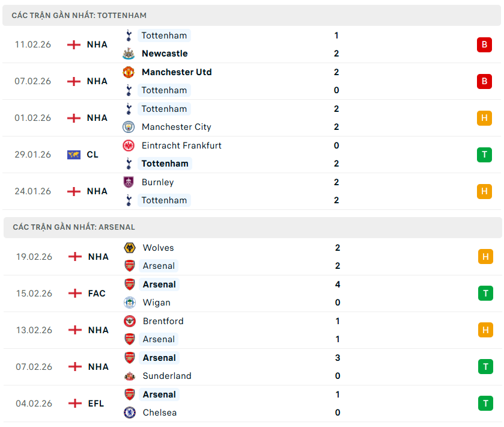Click the CL competition flag icon

[74, 155]
